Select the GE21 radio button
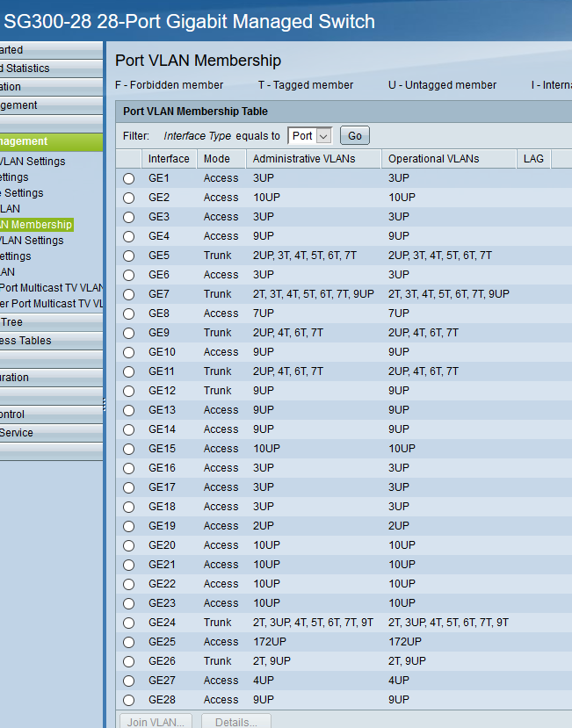This screenshot has width=572, height=728. point(128,565)
